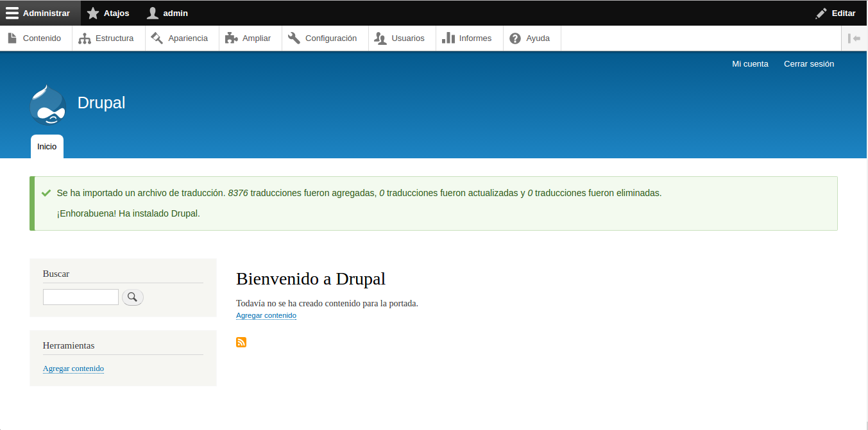
Task: Open the Mi cuenta link
Action: [750, 63]
